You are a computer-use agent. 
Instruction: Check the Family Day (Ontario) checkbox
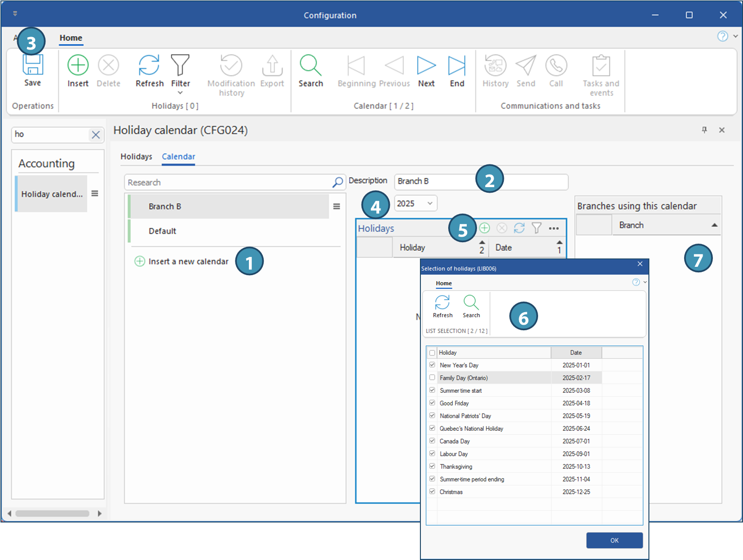coord(432,378)
